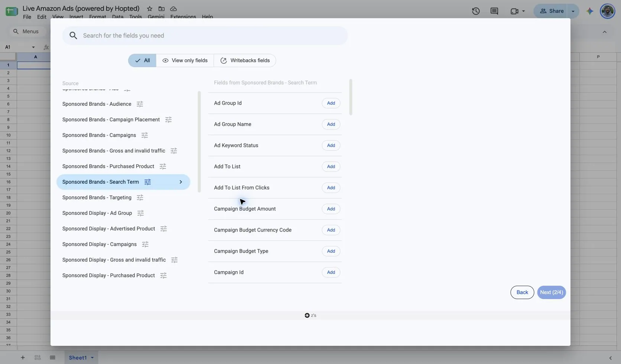621x364 pixels.
Task: Add the Add To List From Clicks field
Action: [x=331, y=188]
